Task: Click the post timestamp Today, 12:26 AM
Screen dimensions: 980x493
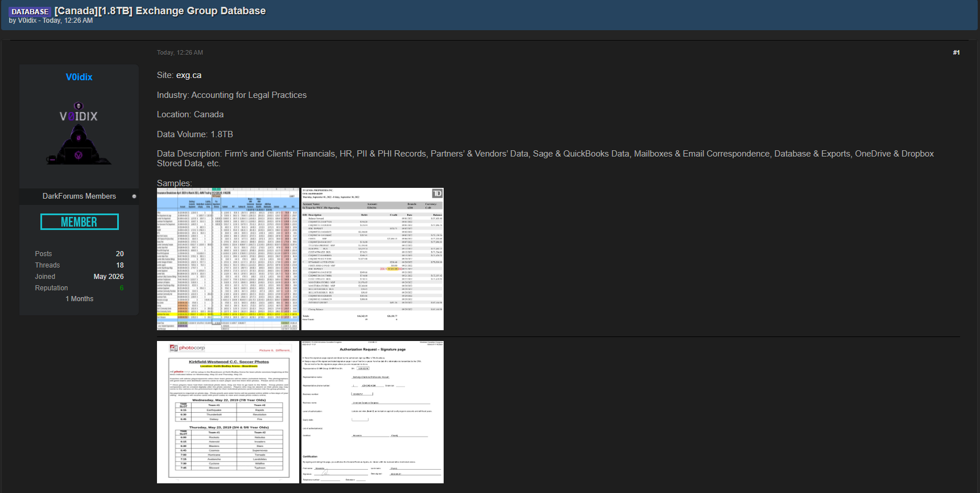Action: point(180,52)
